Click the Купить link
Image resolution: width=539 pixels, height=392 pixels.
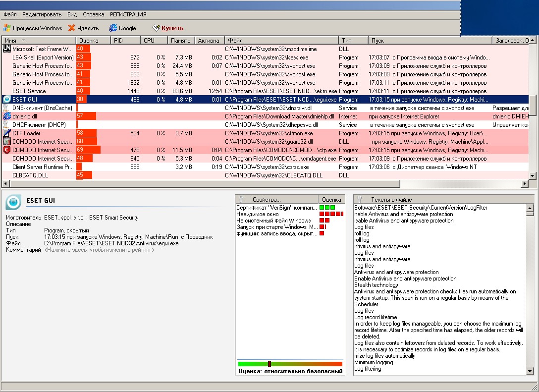(x=172, y=28)
